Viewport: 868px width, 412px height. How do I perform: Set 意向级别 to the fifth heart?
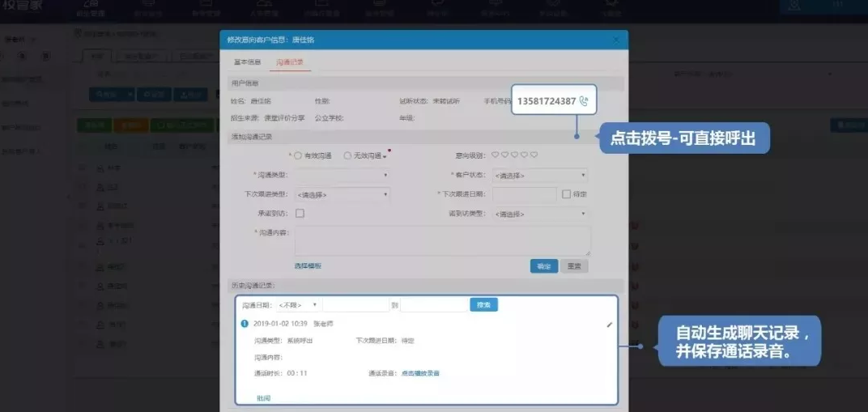534,155
